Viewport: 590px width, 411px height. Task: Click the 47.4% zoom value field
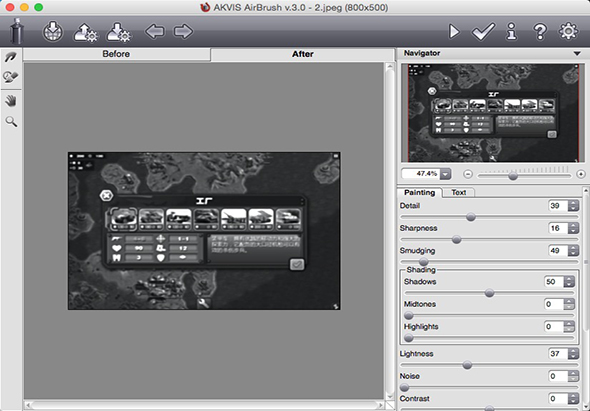[421, 174]
